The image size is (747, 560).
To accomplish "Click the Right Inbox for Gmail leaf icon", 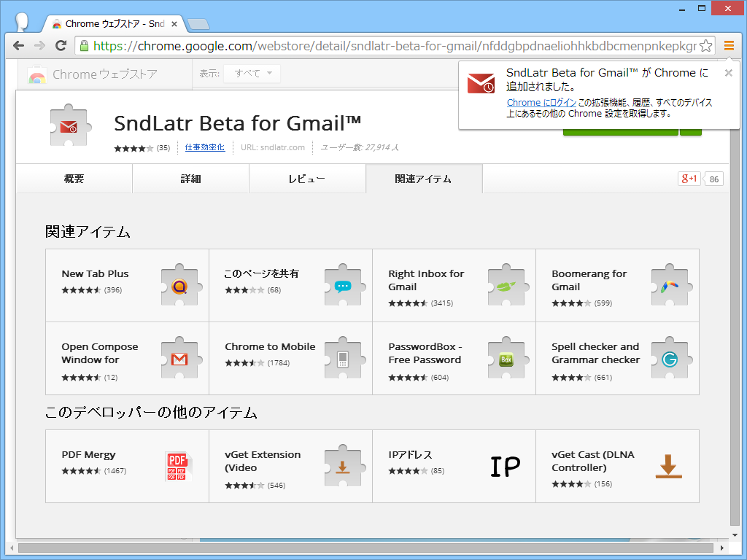I will (x=507, y=286).
